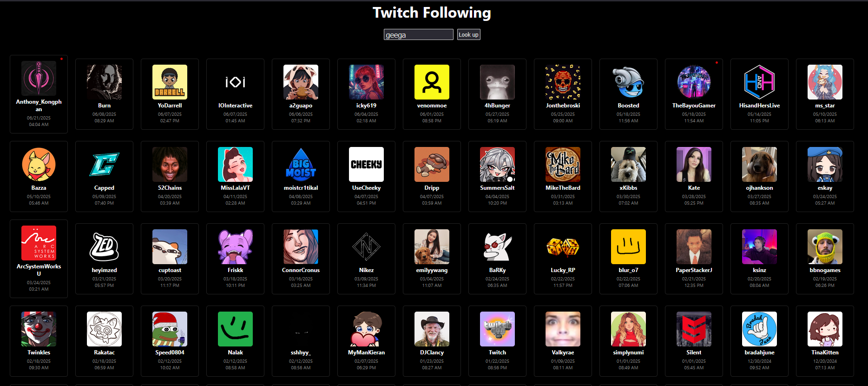Screen dimensions: 868x386
Task: Open the Nikez diamond logo avatar
Action: tap(366, 246)
